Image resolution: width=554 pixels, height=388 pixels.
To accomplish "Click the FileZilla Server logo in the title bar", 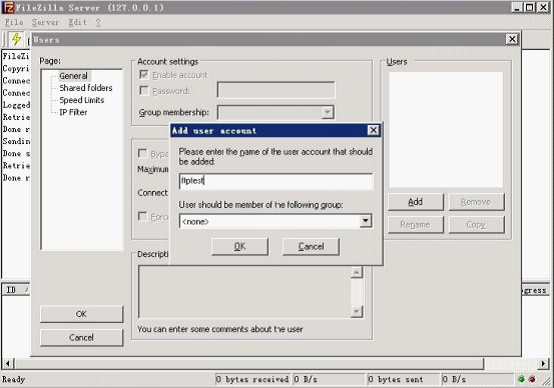I will click(x=8, y=7).
